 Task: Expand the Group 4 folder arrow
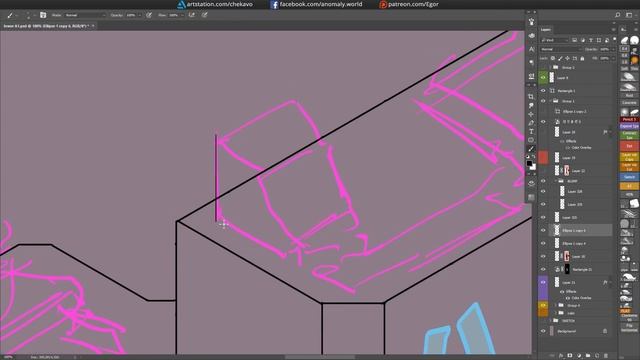[556, 305]
